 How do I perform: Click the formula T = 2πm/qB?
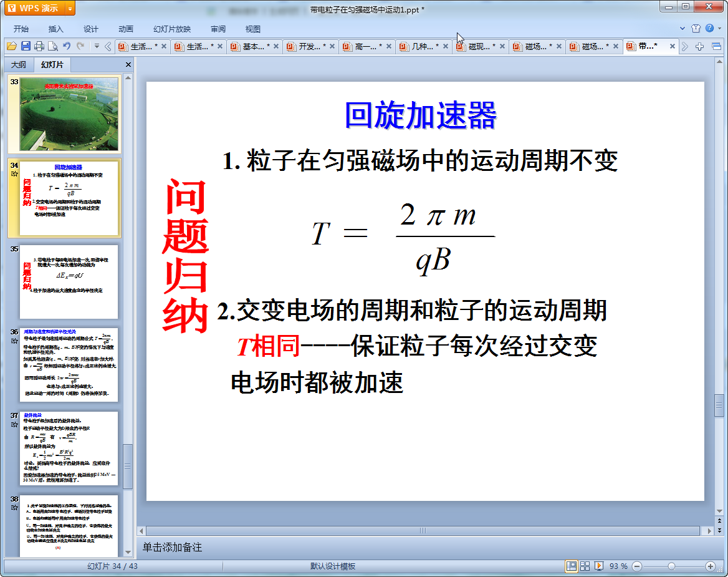(x=403, y=238)
